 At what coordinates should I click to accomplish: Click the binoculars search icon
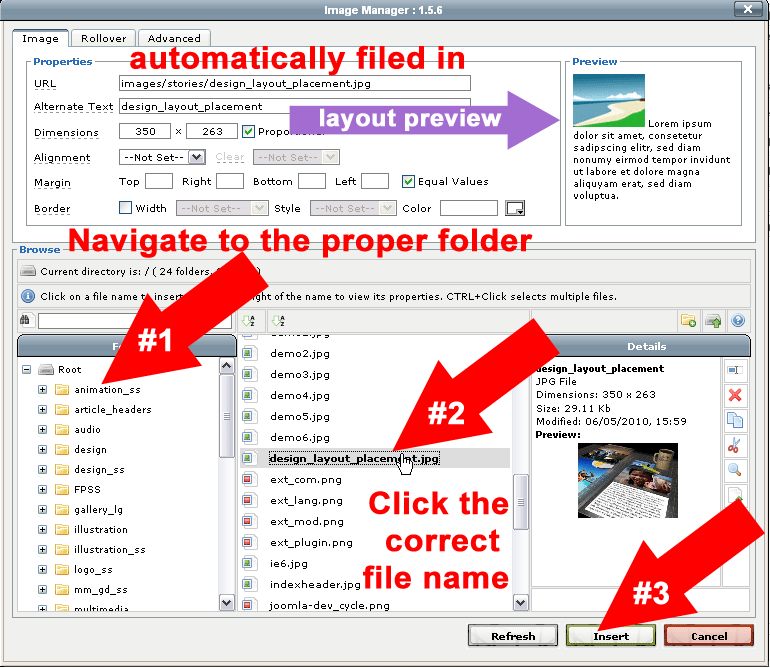25,320
